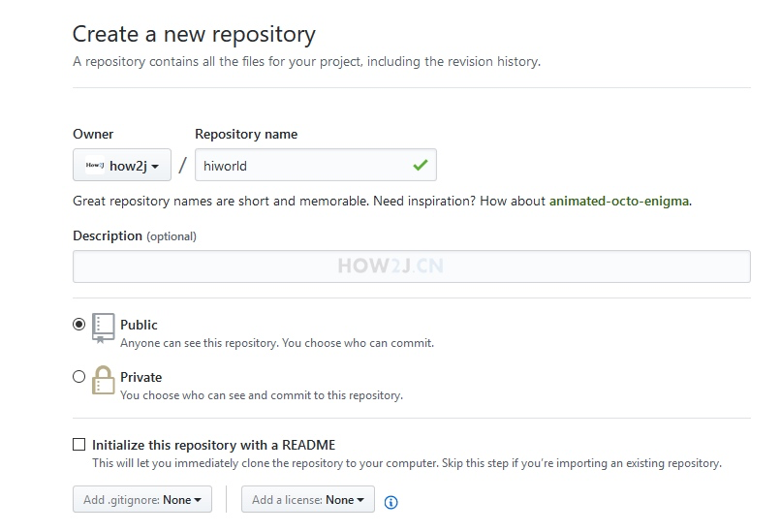Enable Initialize this repository with a README
The image size is (781, 532).
(x=78, y=445)
